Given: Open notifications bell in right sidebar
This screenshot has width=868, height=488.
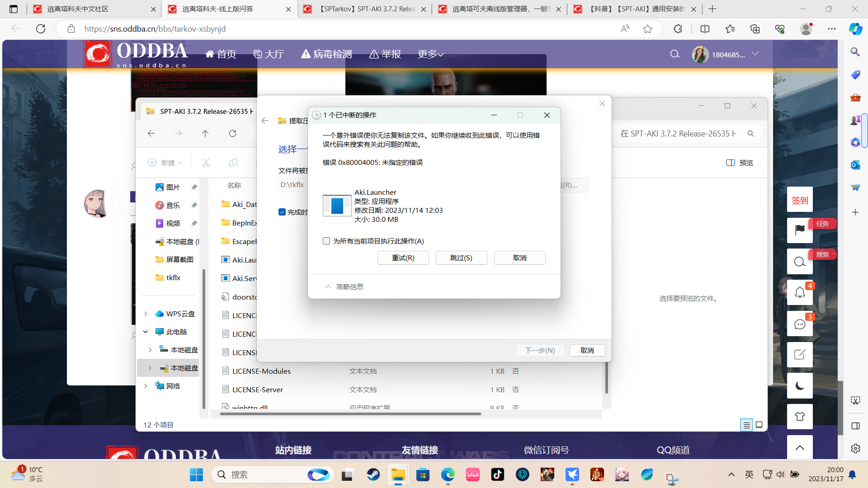Looking at the screenshot, I should [799, 292].
